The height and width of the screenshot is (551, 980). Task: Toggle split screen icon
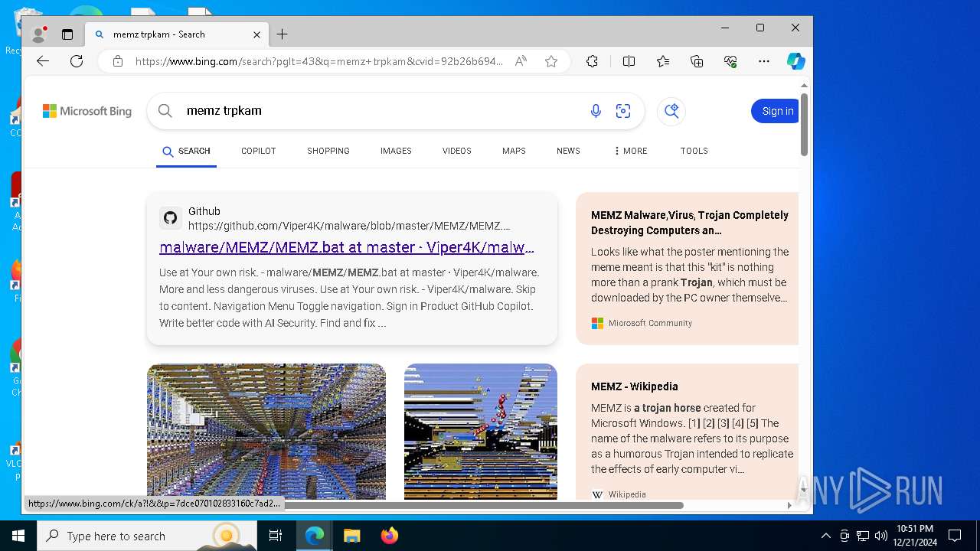click(x=629, y=61)
